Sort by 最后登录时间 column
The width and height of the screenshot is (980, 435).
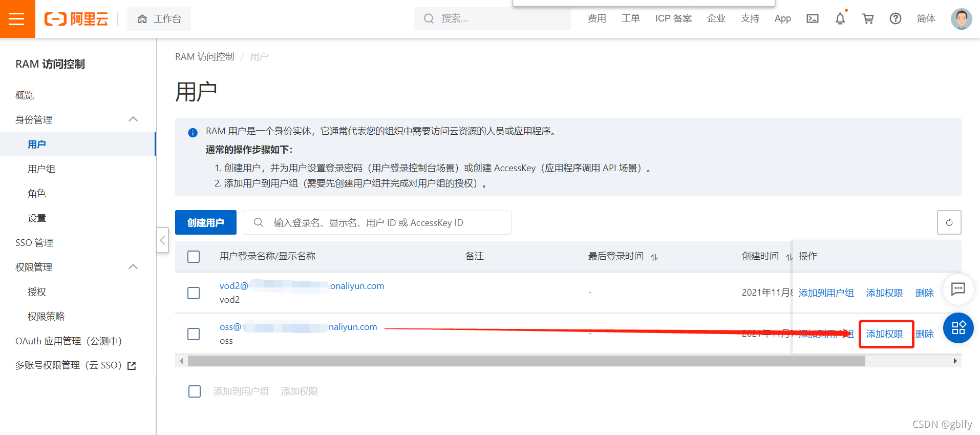pos(654,257)
